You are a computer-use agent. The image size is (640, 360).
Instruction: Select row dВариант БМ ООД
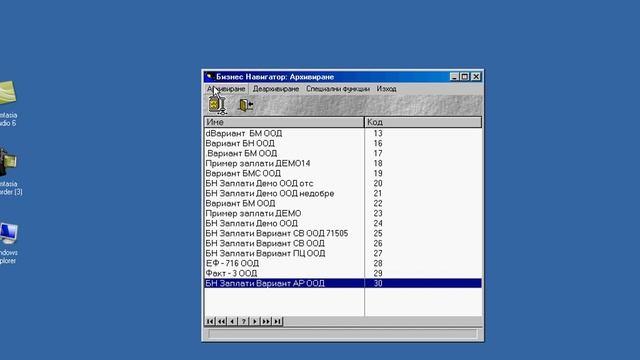pyautogui.click(x=343, y=133)
